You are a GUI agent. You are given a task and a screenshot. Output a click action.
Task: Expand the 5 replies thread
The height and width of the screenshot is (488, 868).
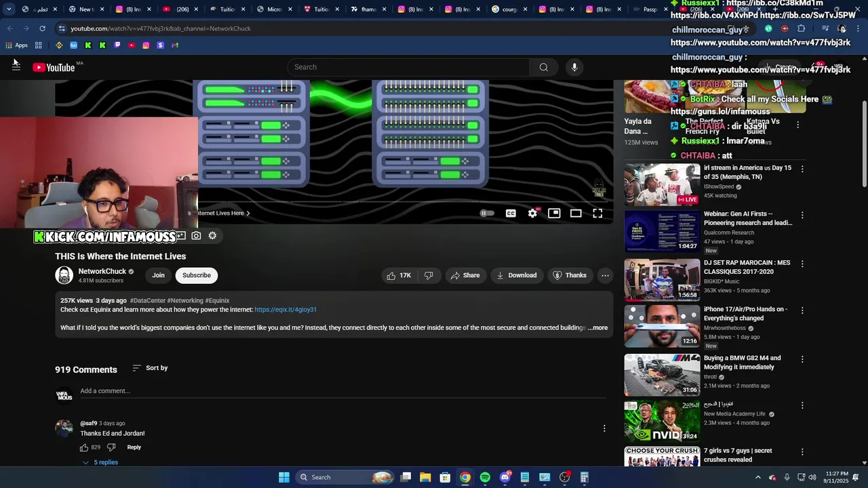point(100,462)
